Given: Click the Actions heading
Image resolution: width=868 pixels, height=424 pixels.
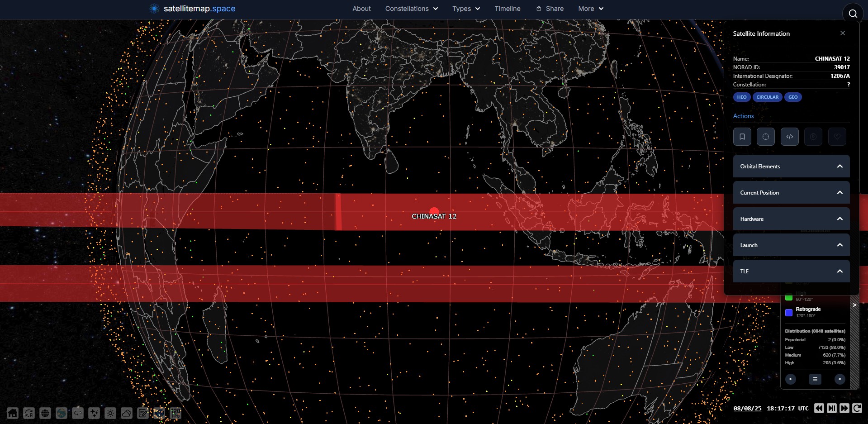Looking at the screenshot, I should pyautogui.click(x=743, y=116).
